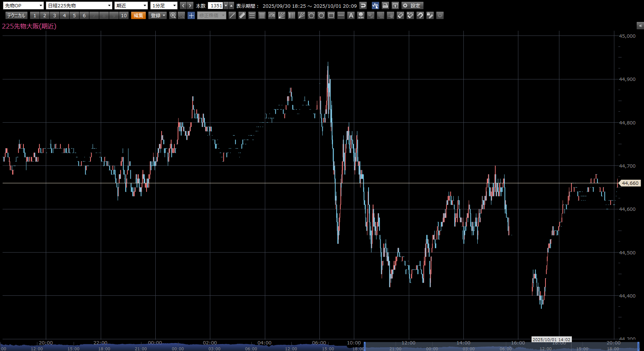The image size is (644, 351).
Task: Open the 先物OP product type dropdown
Action: [23, 5]
